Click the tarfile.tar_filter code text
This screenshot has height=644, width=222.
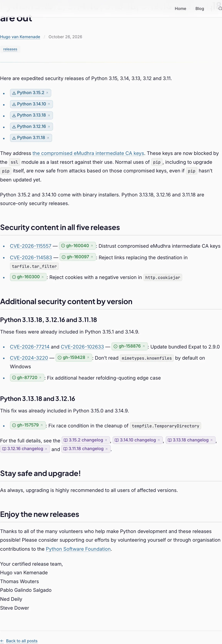[x=34, y=267]
